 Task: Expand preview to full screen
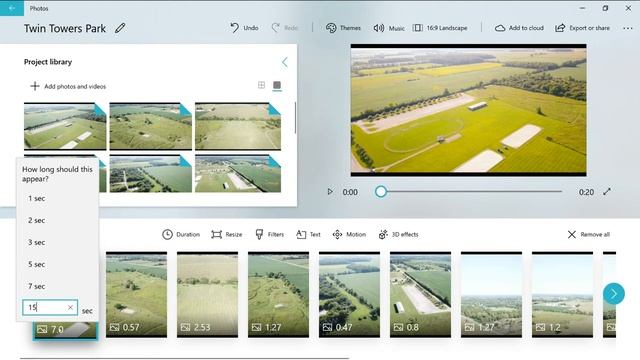(607, 191)
